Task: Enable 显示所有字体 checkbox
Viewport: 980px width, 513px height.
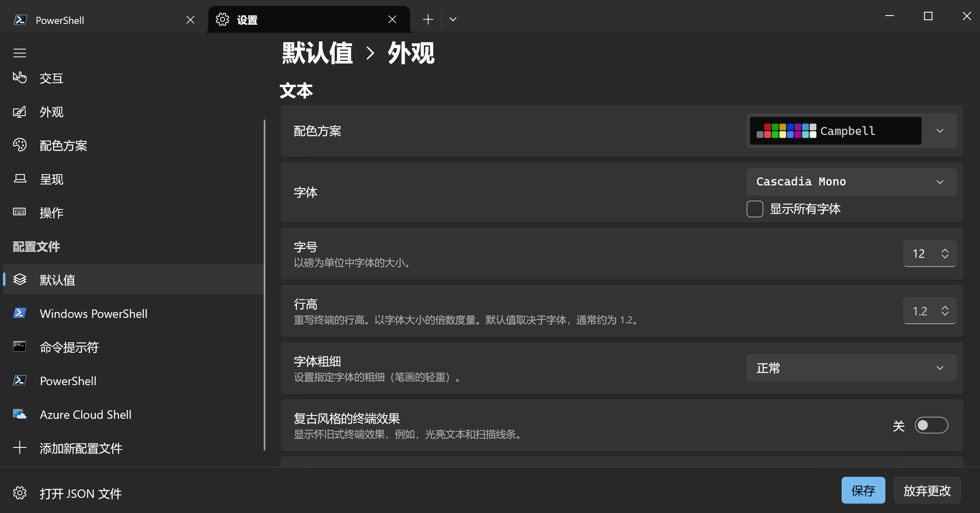Action: (x=755, y=209)
